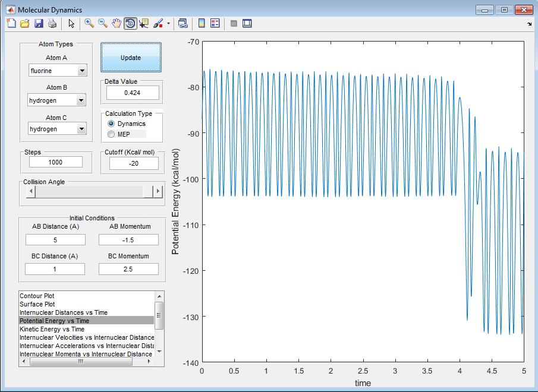The height and width of the screenshot is (392, 538).
Task: Select Kinetic Energy vs Time list entry
Action: pos(52,329)
